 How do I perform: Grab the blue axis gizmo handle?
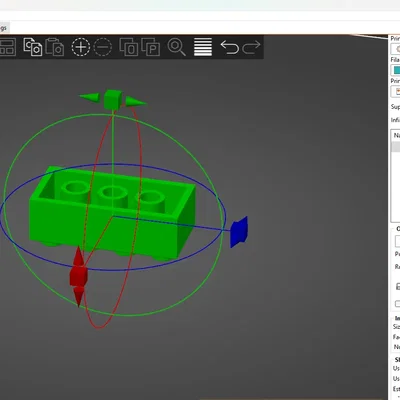pos(239,232)
